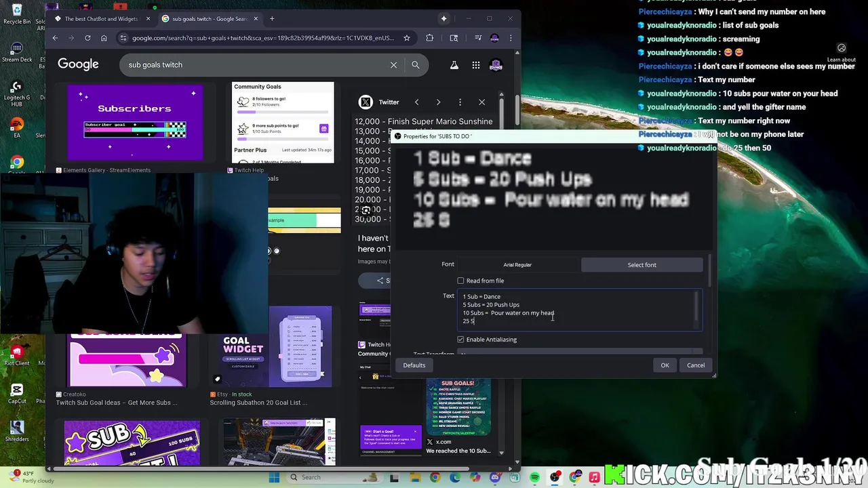Close the Twitter image preview panel

pos(481,102)
